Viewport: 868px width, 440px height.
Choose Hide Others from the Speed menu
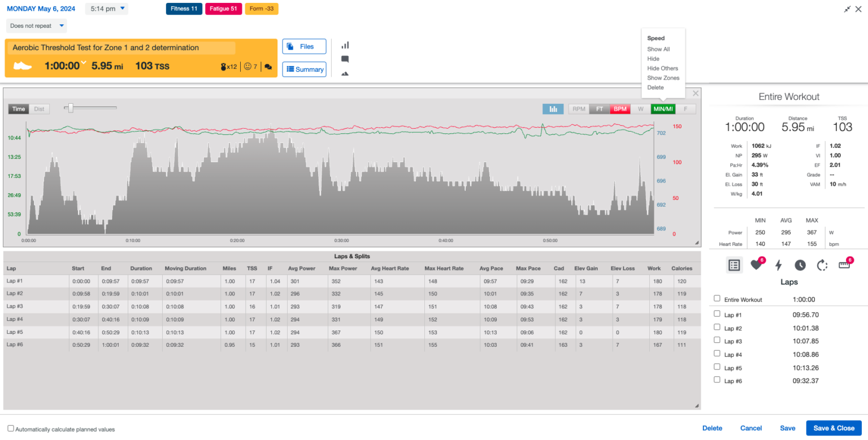coord(662,68)
